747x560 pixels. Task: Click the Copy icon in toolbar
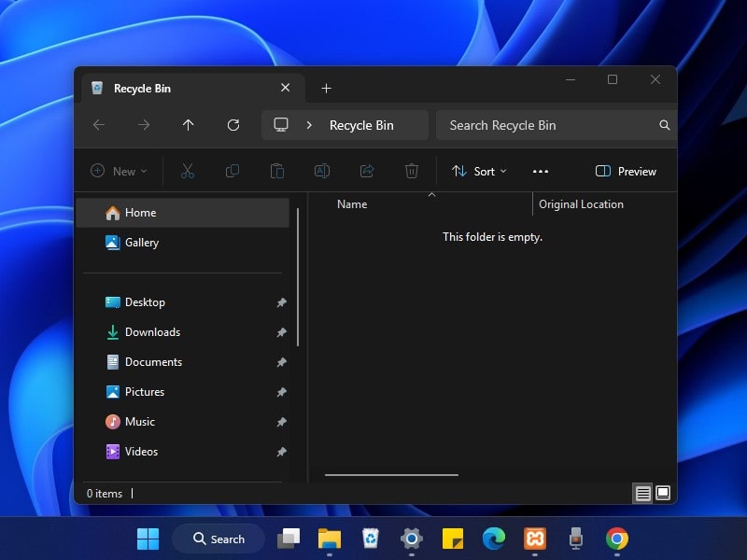232,171
